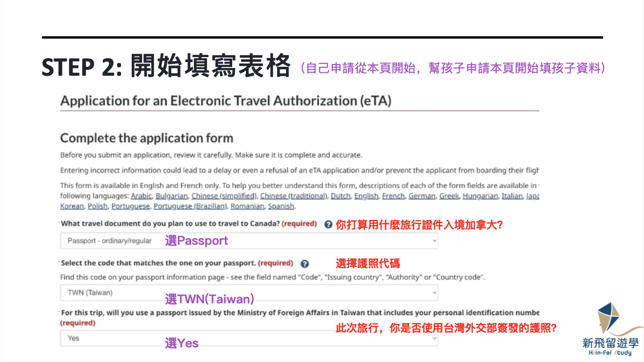Viewport: 644px width, 362px height.
Task: Click the 'STEP 2: 開始填寫表格' heading
Action: click(x=166, y=67)
